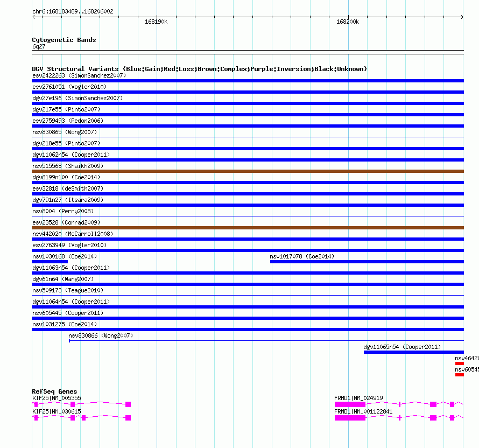Click the 168190k ruler position label
Screen dimensions: 479x448
pos(156,22)
